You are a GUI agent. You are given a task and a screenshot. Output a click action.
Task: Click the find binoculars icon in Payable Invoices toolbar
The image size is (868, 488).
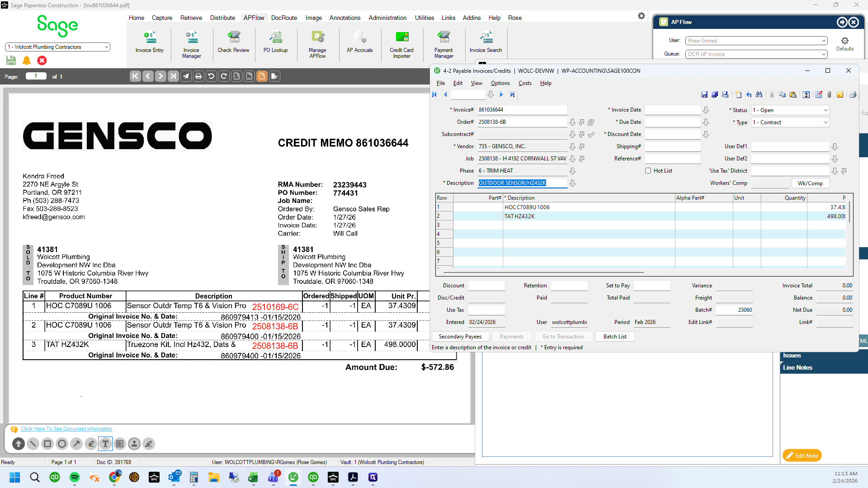759,94
